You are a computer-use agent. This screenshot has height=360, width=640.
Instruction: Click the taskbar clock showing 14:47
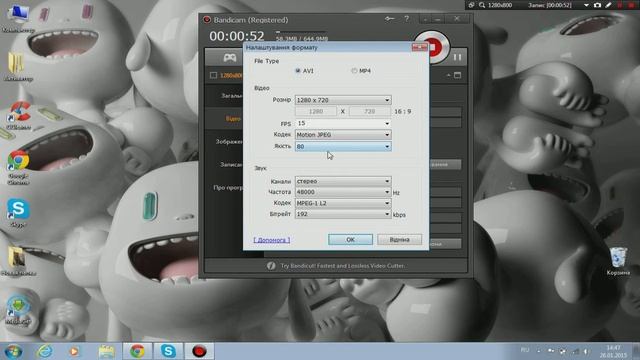[x=613, y=351]
